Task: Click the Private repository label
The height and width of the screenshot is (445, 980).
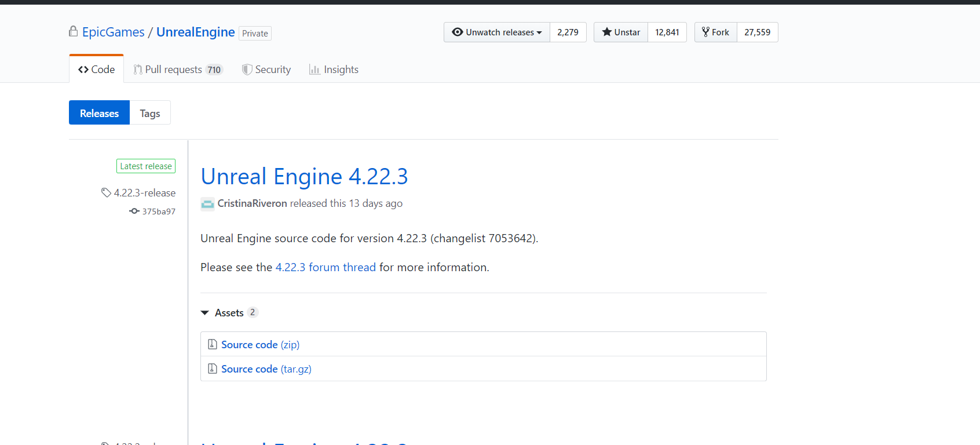Action: pyautogui.click(x=255, y=34)
